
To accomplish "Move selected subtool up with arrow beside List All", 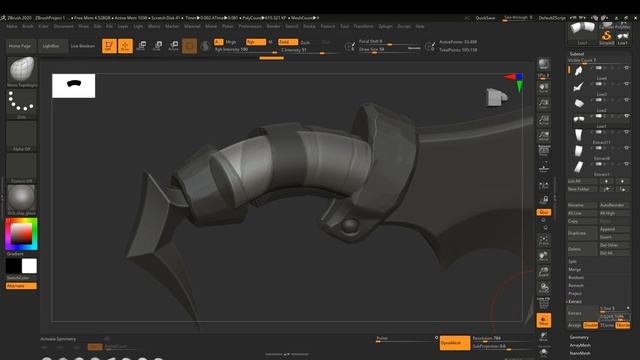I will pos(607,181).
